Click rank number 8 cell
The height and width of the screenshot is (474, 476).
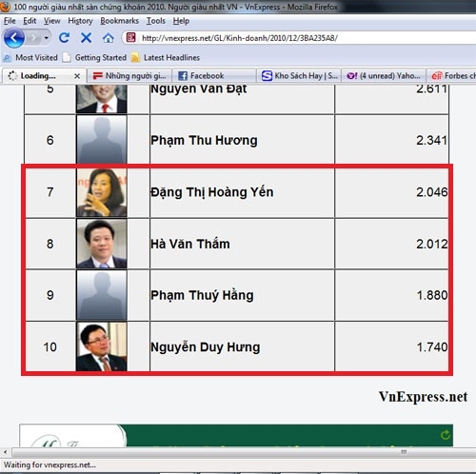[50, 244]
